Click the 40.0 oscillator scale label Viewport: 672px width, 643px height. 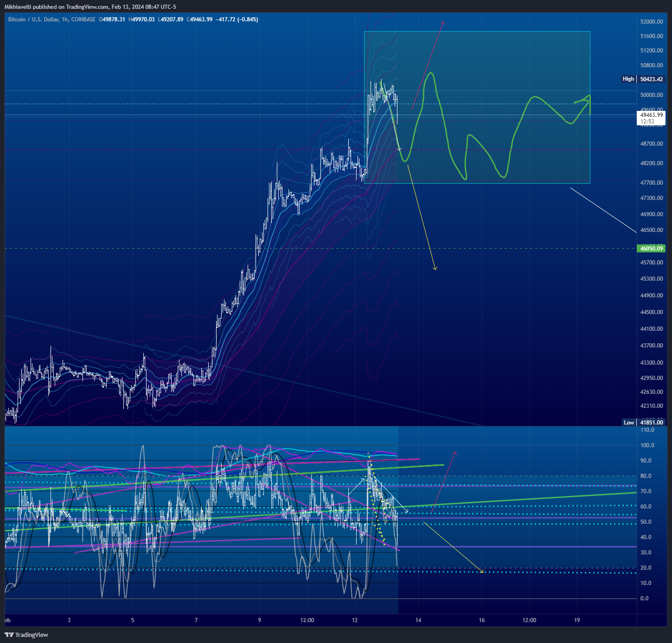coord(646,537)
